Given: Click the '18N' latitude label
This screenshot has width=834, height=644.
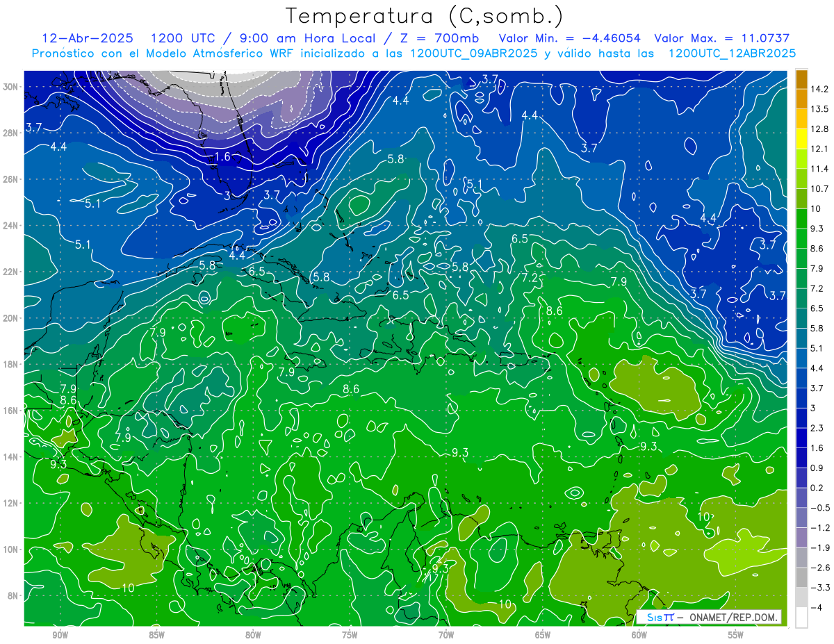Looking at the screenshot, I should 10,364.
